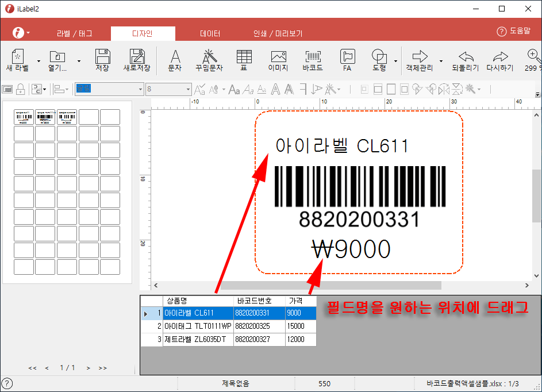Insert an image with 이미지 tool
Image resolution: width=542 pixels, height=392 pixels.
[x=278, y=60]
